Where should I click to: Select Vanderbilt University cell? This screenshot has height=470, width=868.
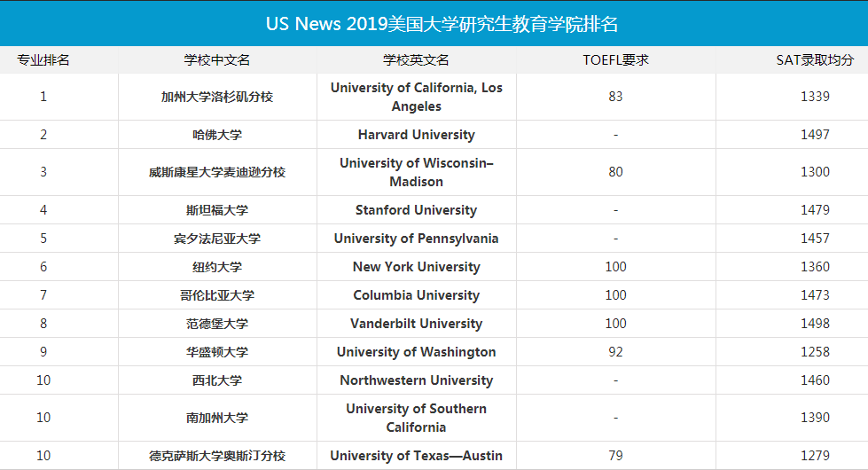417,324
